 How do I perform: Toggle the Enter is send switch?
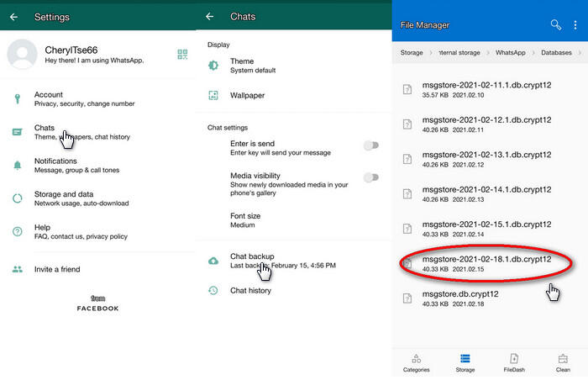pos(370,145)
